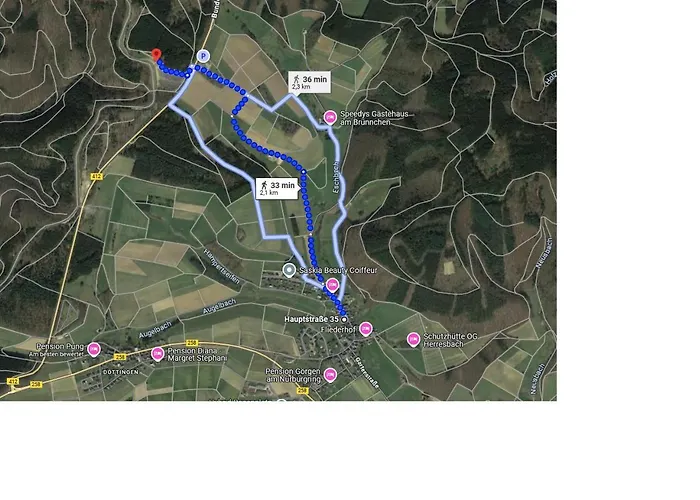Click the 412 road shield near the forest
Screen dimensions: 700x500
(96, 177)
